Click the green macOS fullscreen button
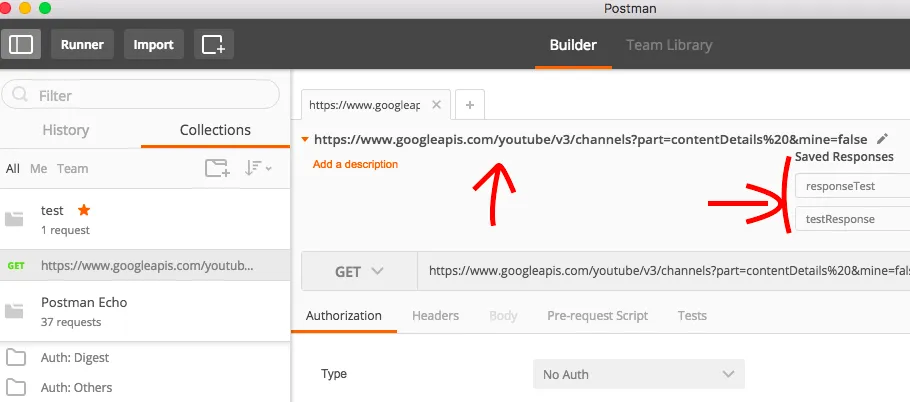This screenshot has height=402, width=910. coord(45,8)
